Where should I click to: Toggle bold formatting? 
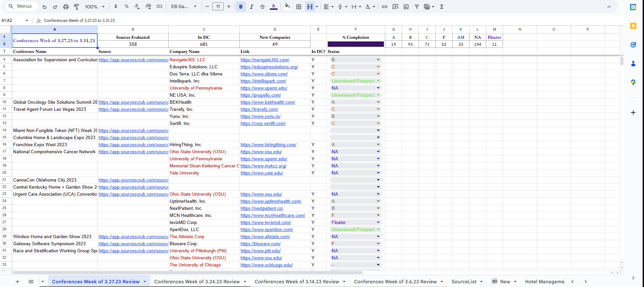[241, 6]
